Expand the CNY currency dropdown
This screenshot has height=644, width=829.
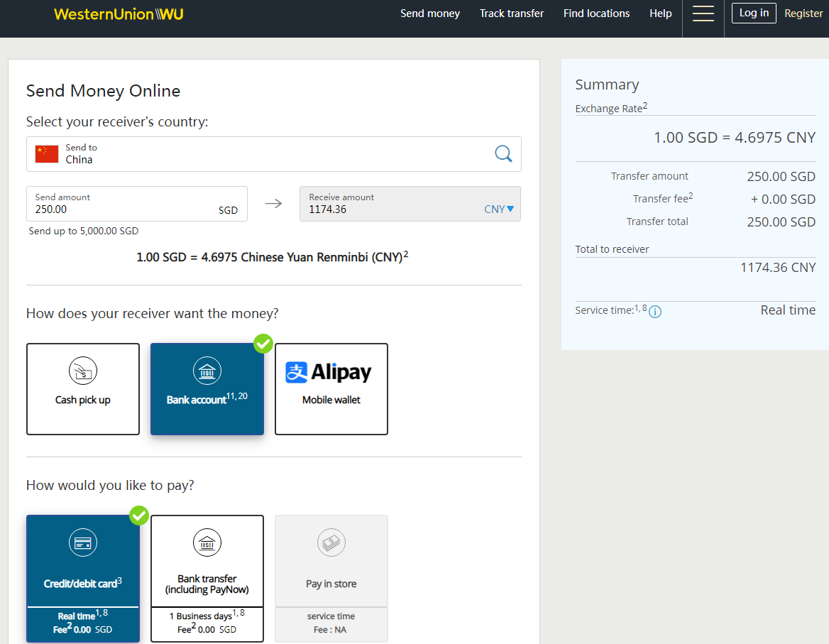point(499,209)
